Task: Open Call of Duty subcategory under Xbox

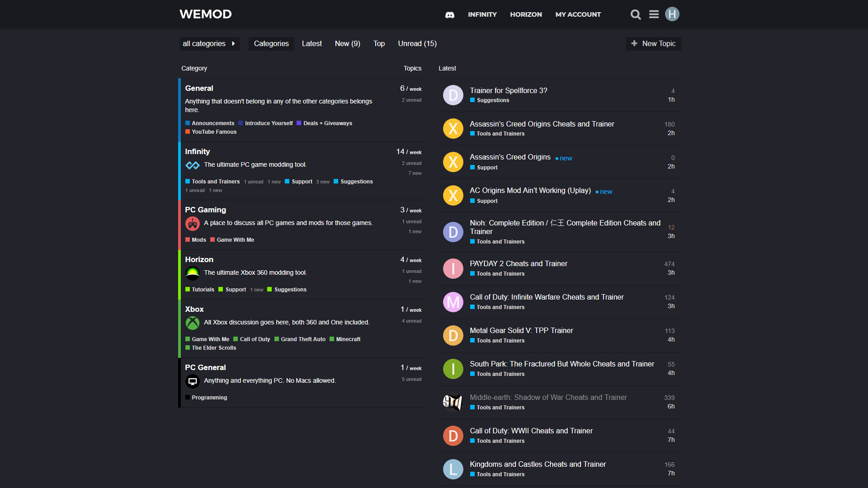Action: 252,339
